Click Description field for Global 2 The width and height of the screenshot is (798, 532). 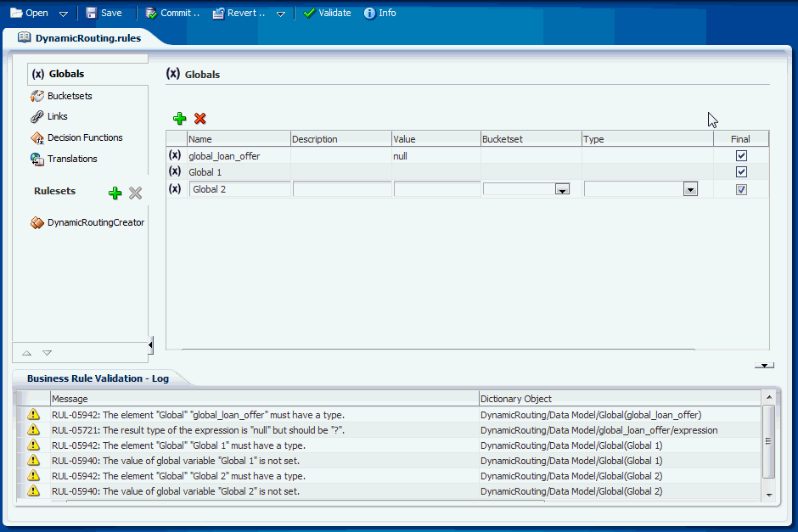342,189
